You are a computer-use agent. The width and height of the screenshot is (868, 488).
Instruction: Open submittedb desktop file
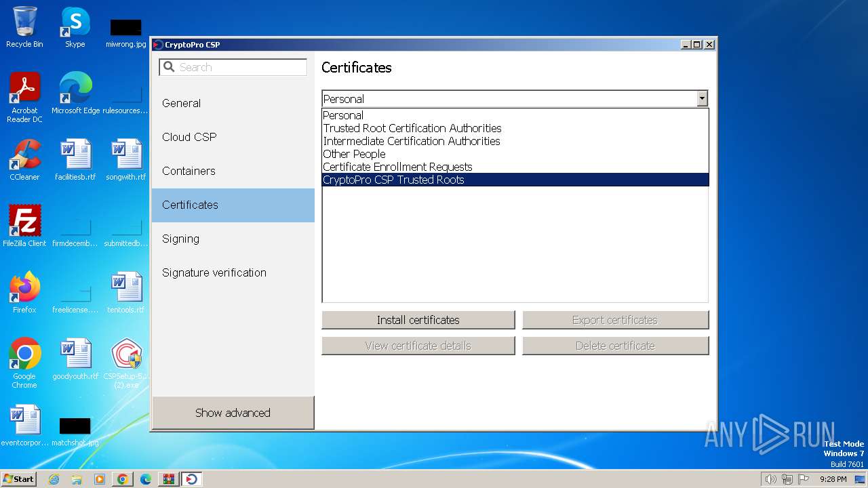[126, 232]
